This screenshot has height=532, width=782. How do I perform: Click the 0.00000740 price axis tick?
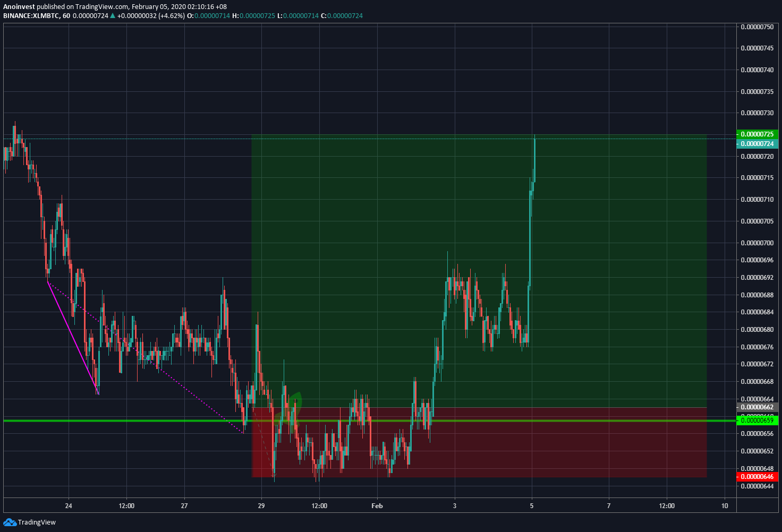click(x=757, y=70)
